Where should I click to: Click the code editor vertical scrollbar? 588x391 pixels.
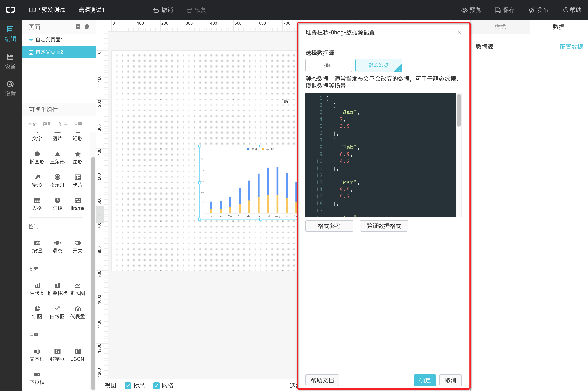458,110
